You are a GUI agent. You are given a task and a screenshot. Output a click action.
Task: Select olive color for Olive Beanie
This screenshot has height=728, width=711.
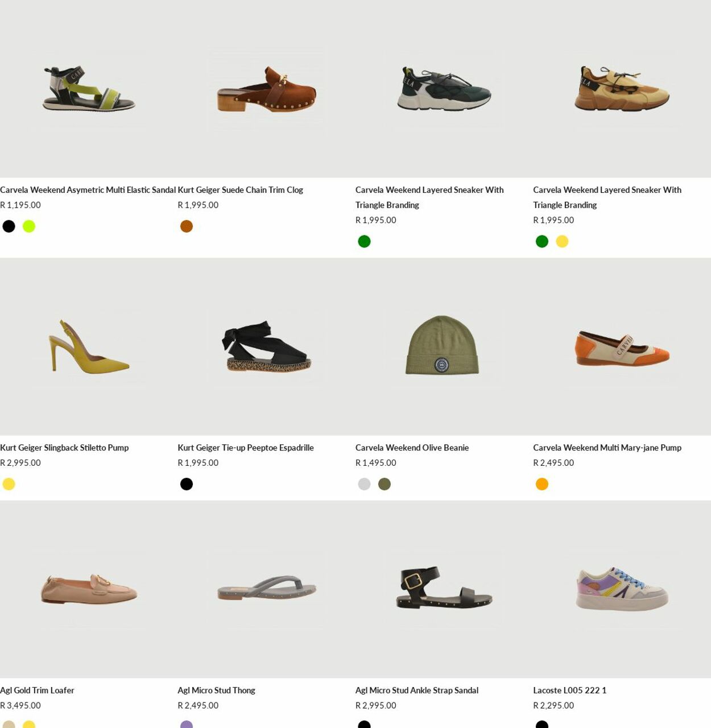(385, 484)
